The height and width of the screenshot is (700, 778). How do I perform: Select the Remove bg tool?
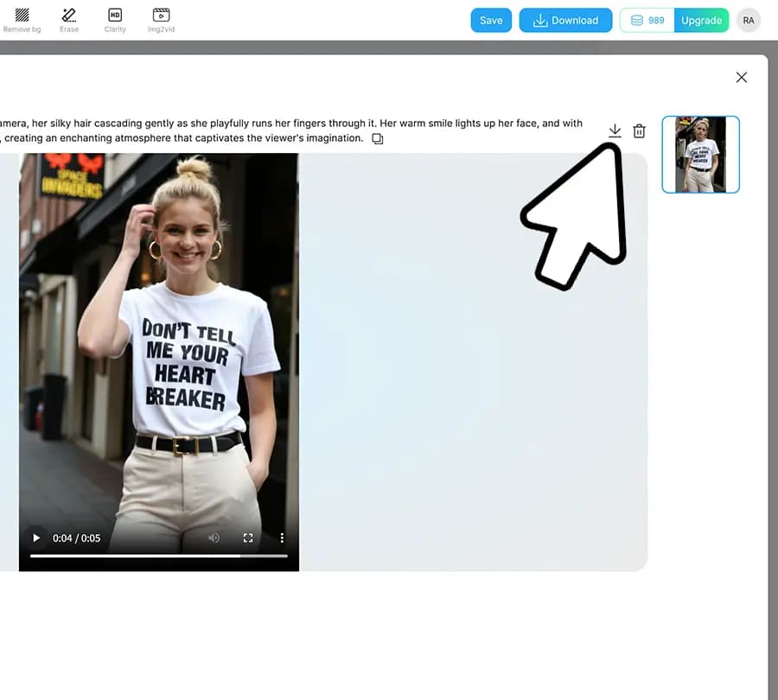[x=22, y=20]
